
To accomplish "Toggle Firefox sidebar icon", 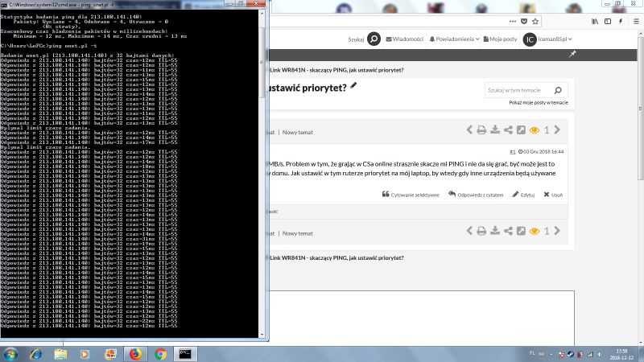I will pos(608,22).
